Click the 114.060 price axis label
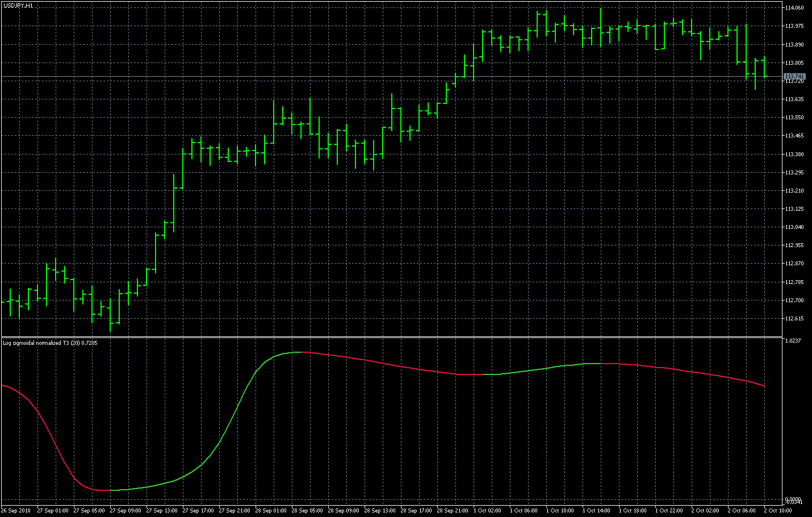 click(794, 8)
